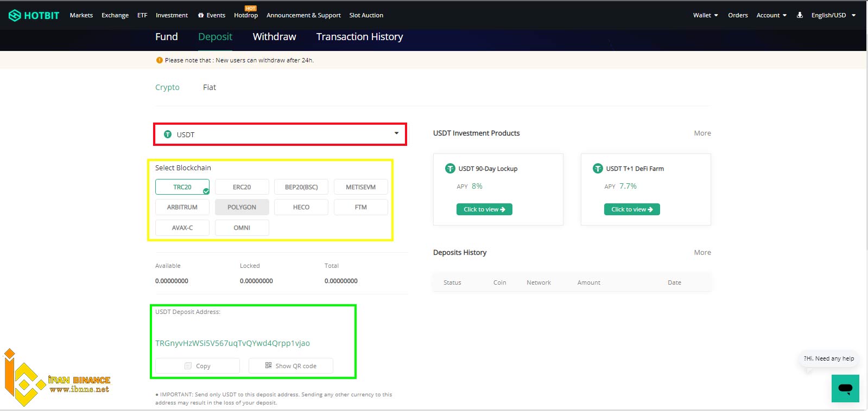This screenshot has width=868, height=411.
Task: Switch to the Withdraw tab
Action: click(x=274, y=37)
